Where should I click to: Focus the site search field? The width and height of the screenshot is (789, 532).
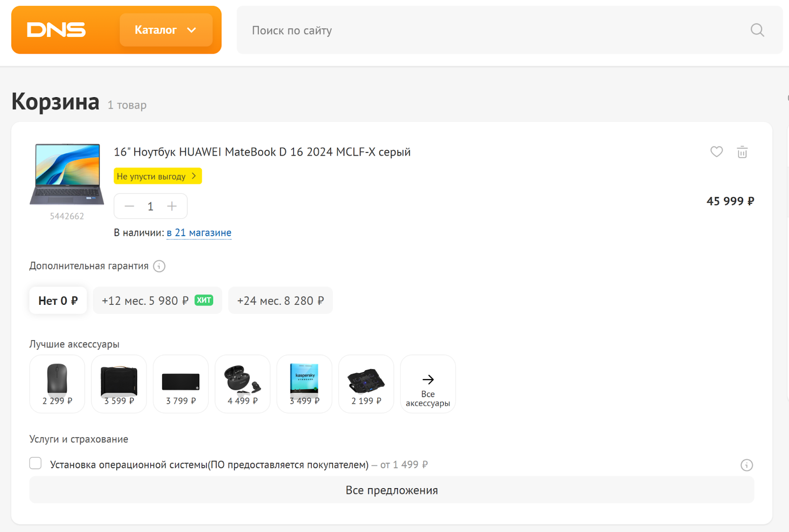coord(493,30)
